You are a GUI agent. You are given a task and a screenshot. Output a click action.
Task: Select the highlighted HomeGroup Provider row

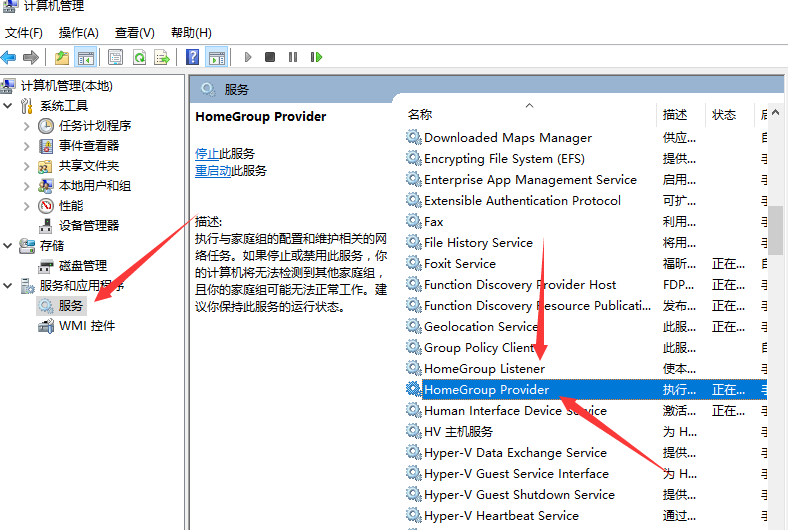[585, 390]
